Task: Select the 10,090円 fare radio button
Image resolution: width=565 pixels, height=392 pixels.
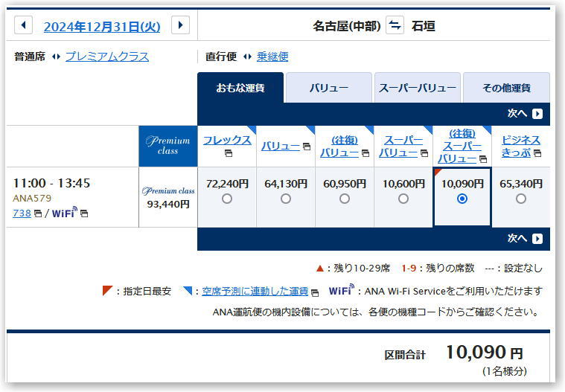Action: pyautogui.click(x=462, y=199)
